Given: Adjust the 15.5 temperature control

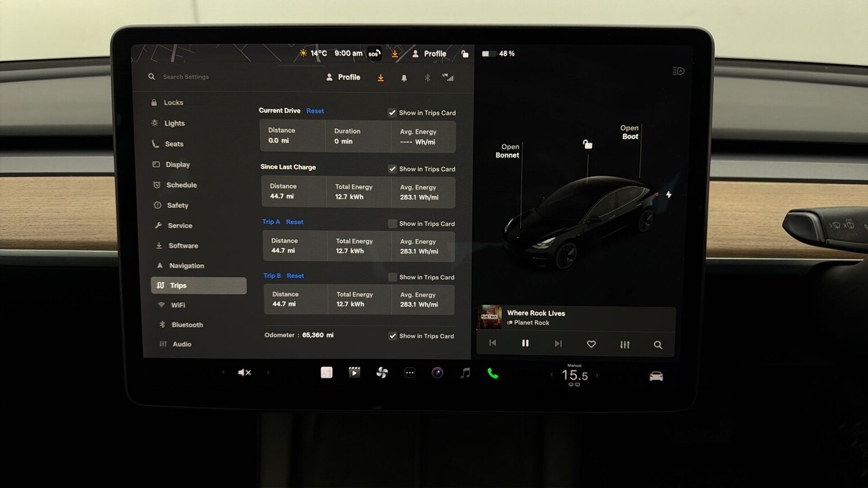Looking at the screenshot, I should pyautogui.click(x=575, y=375).
